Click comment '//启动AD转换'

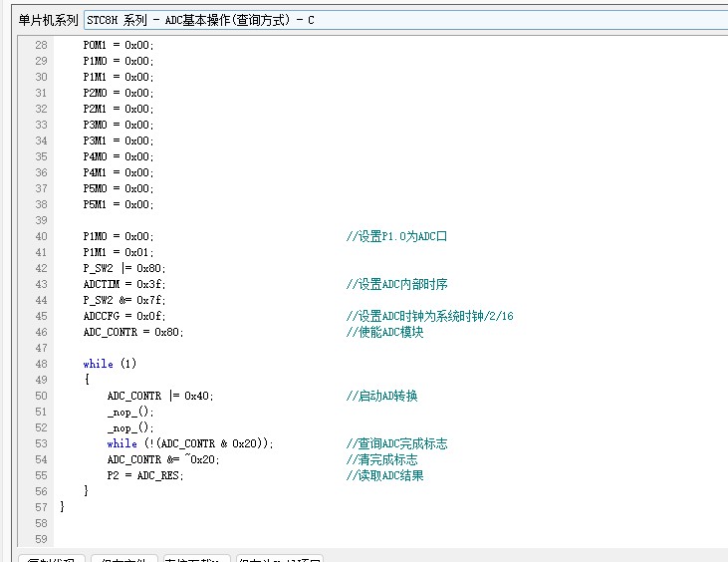coord(381,396)
